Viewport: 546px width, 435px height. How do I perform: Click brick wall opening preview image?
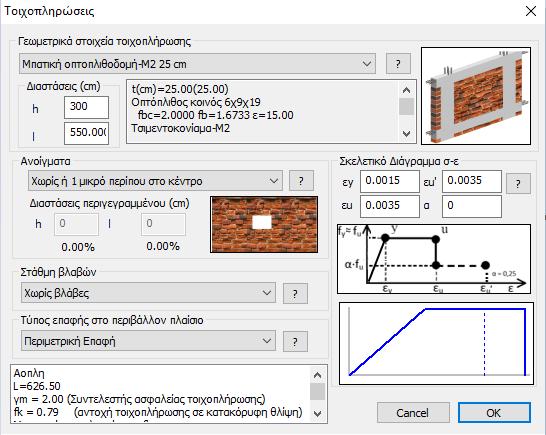(264, 224)
